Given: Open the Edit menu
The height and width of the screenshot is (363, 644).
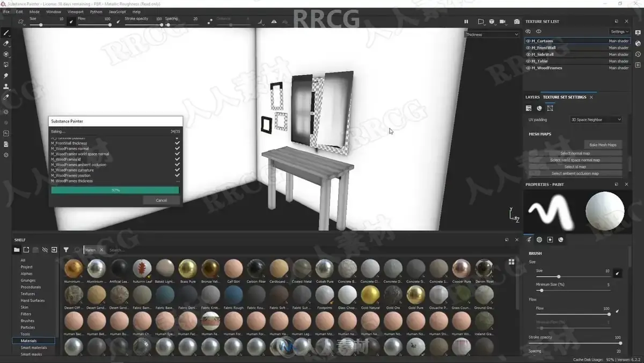Looking at the screenshot, I should 19,11.
